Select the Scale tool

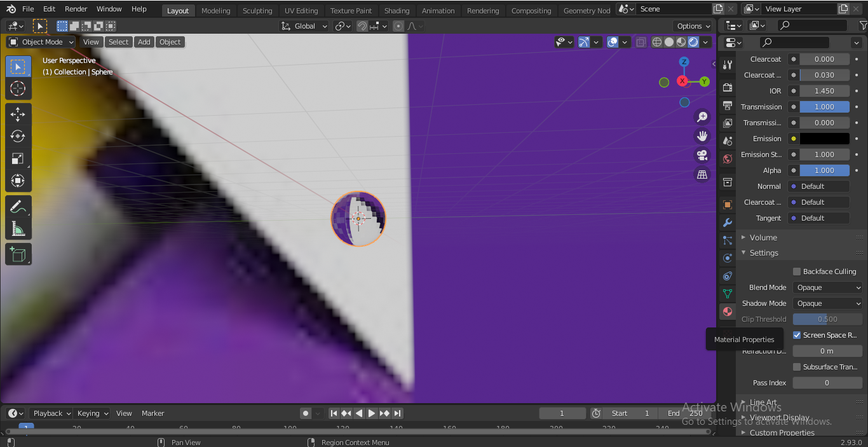point(18,159)
